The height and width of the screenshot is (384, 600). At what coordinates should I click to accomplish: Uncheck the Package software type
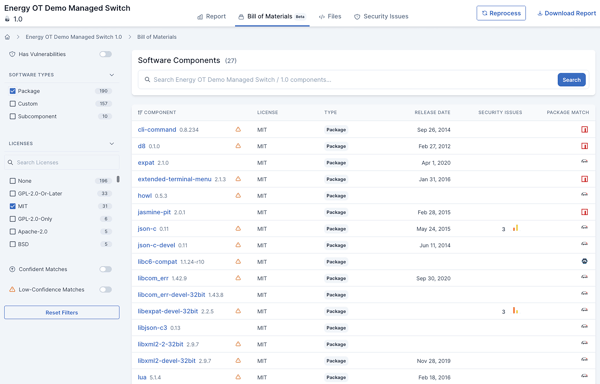[x=13, y=91]
